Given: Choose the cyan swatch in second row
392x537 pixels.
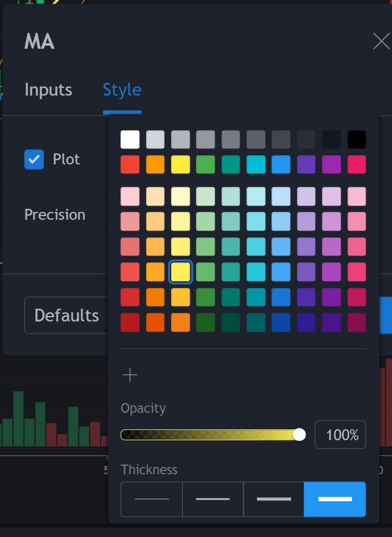Looking at the screenshot, I should coord(256,164).
